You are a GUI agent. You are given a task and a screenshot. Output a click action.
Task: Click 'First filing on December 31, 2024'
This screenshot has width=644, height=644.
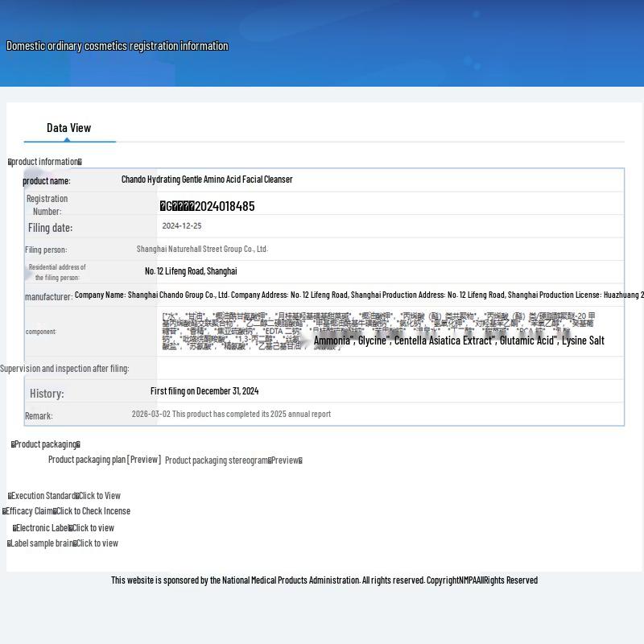click(x=204, y=391)
